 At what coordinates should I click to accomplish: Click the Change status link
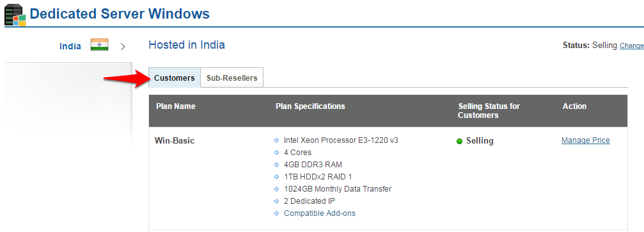coord(632,46)
